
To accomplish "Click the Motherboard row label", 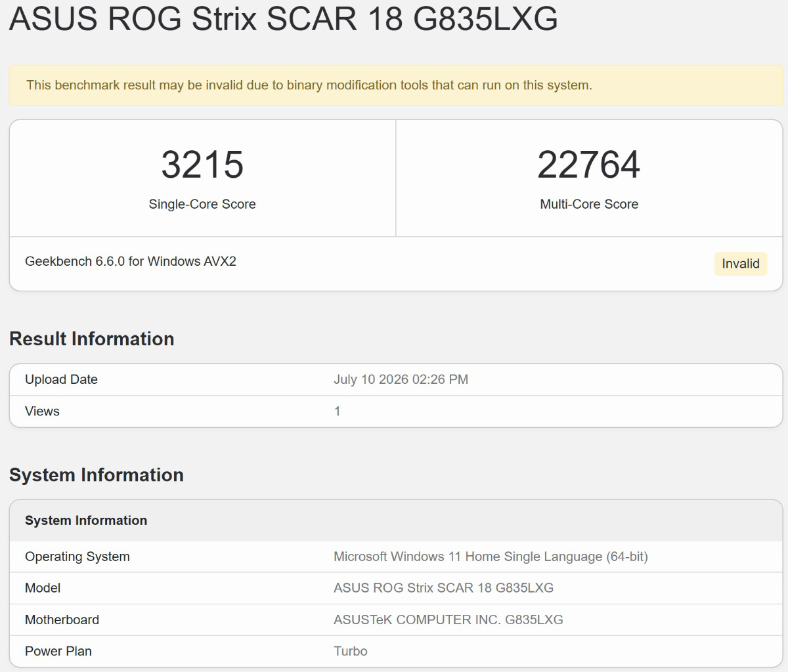I will pyautogui.click(x=62, y=619).
